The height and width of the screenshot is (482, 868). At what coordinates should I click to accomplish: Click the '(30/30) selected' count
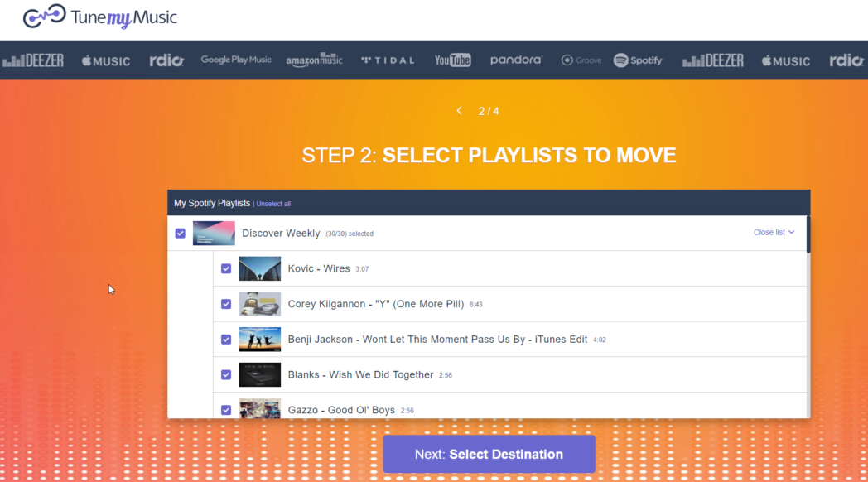pyautogui.click(x=350, y=234)
